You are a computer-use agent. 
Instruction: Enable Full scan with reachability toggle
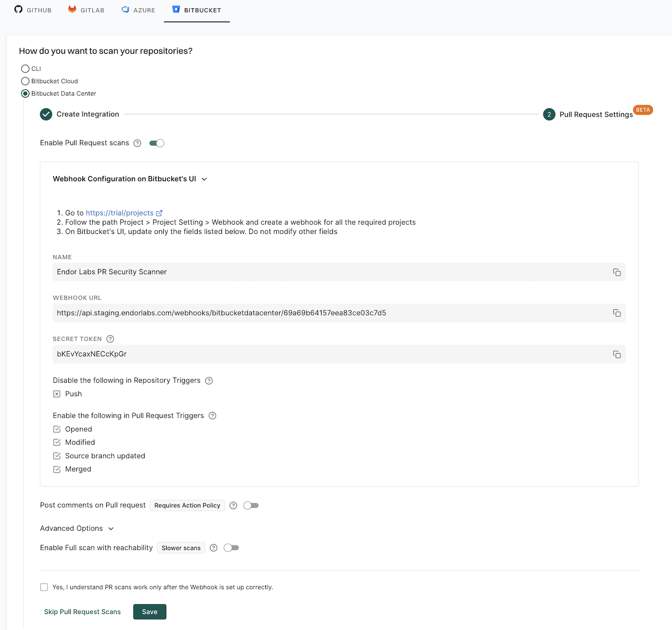(231, 547)
